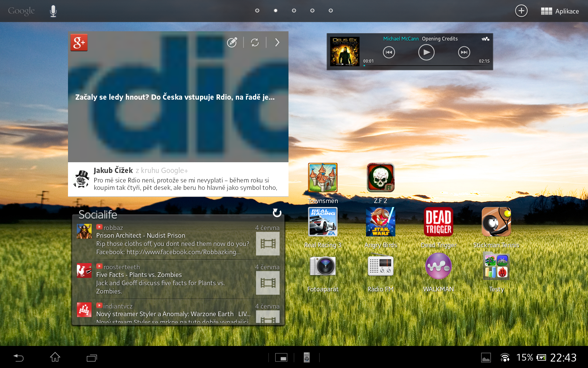This screenshot has height=368, width=588.
Task: Launch the Z.F 2 app
Action: click(380, 177)
